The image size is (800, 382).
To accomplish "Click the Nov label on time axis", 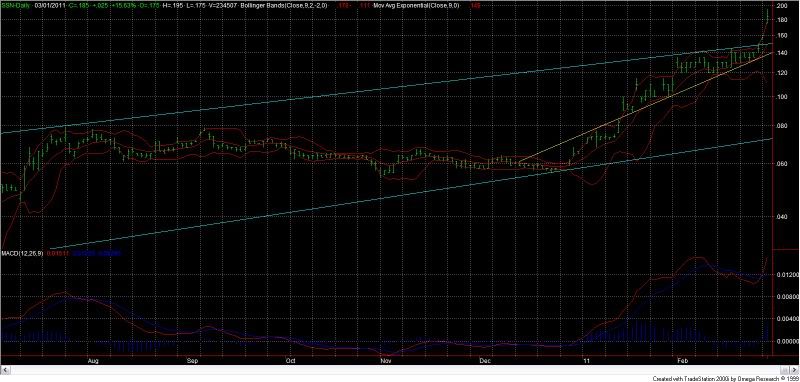I will [386, 361].
